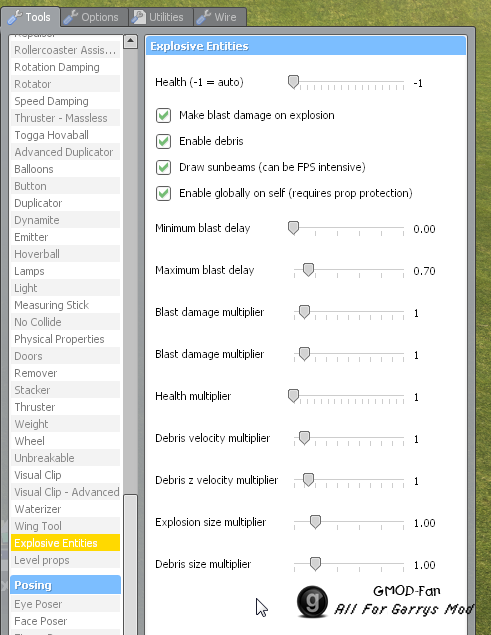Click the Maximum blast delay slider handle
The image size is (491, 635).
tap(308, 270)
